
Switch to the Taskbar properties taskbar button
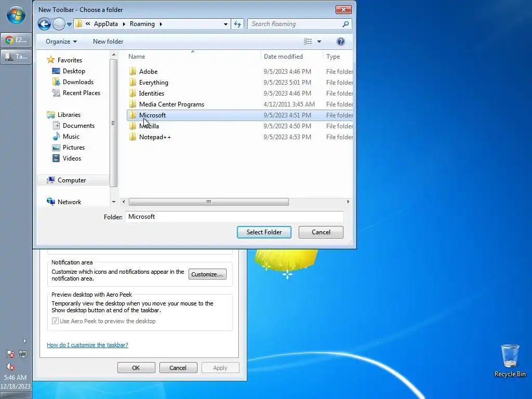(16, 56)
